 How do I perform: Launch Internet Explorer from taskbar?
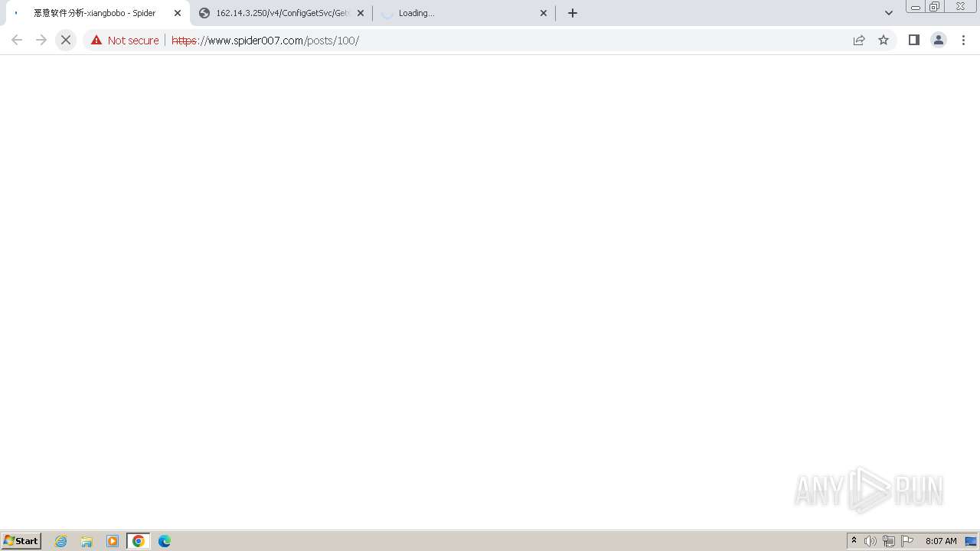61,541
